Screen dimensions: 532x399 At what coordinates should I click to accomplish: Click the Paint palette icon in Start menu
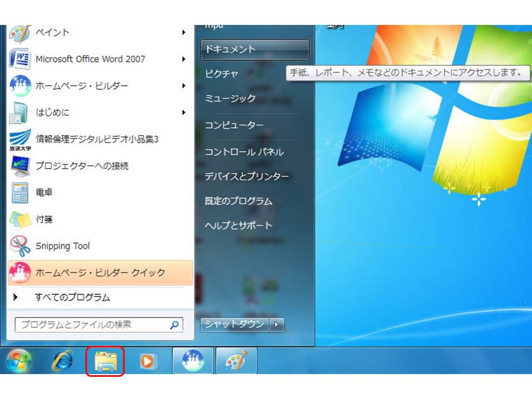pyautogui.click(x=20, y=33)
